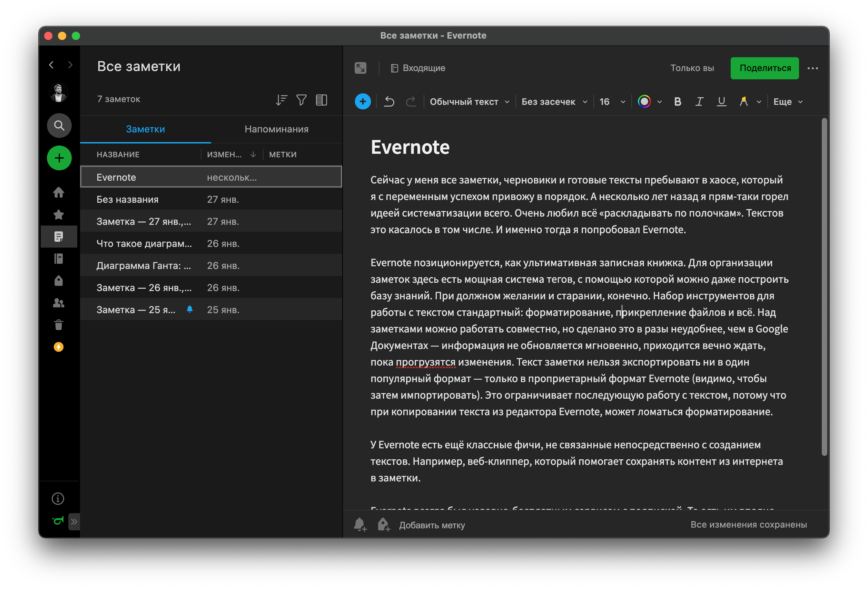Select the Evernote note row
868x589 pixels.
coord(211,177)
